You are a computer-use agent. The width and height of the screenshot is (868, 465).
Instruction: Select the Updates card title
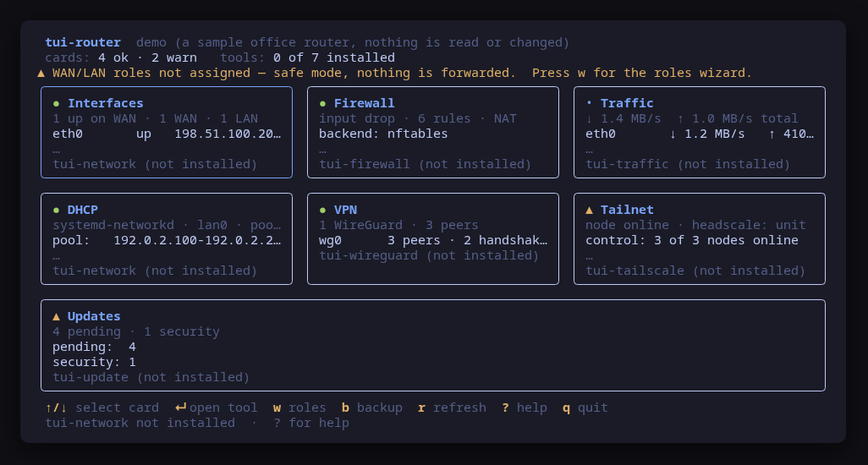click(x=94, y=316)
